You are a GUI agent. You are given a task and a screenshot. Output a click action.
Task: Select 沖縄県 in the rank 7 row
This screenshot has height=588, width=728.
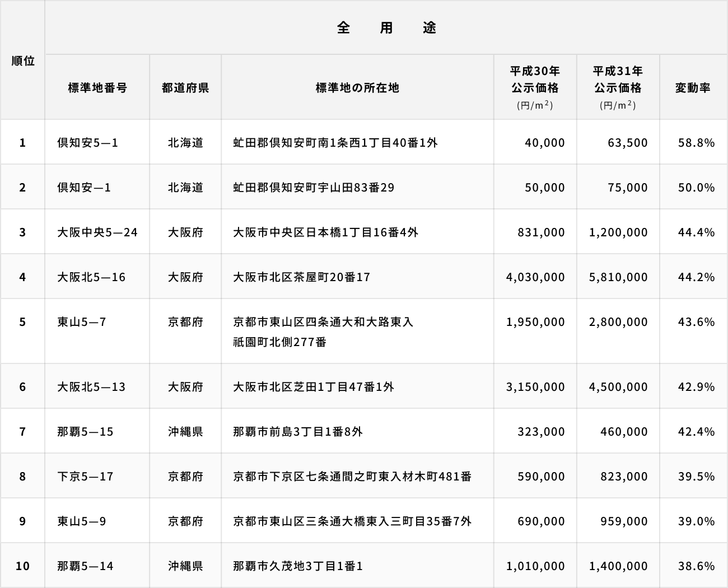(x=185, y=432)
